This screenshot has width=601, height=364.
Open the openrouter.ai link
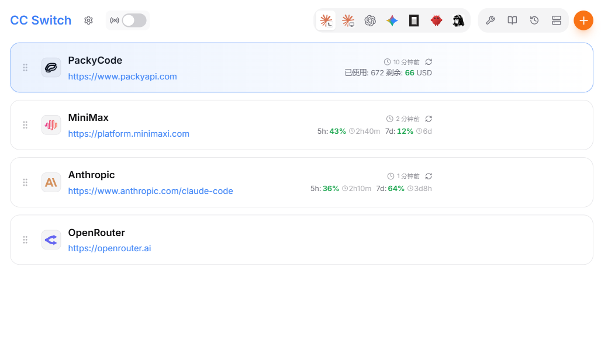tap(110, 248)
